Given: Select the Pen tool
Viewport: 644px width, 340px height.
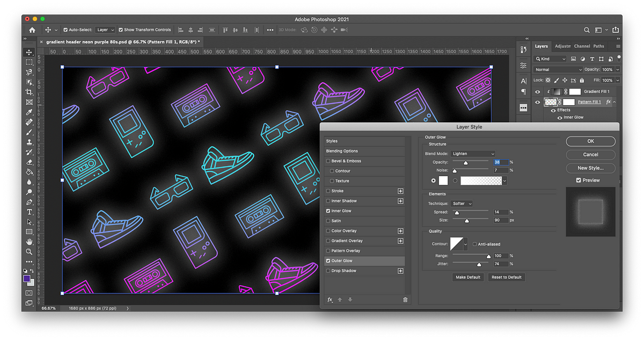Looking at the screenshot, I should [29, 202].
